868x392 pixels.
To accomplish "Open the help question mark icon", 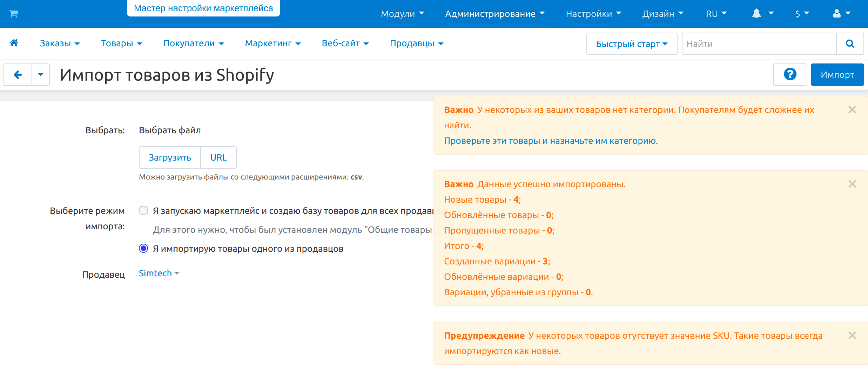I will (x=790, y=75).
